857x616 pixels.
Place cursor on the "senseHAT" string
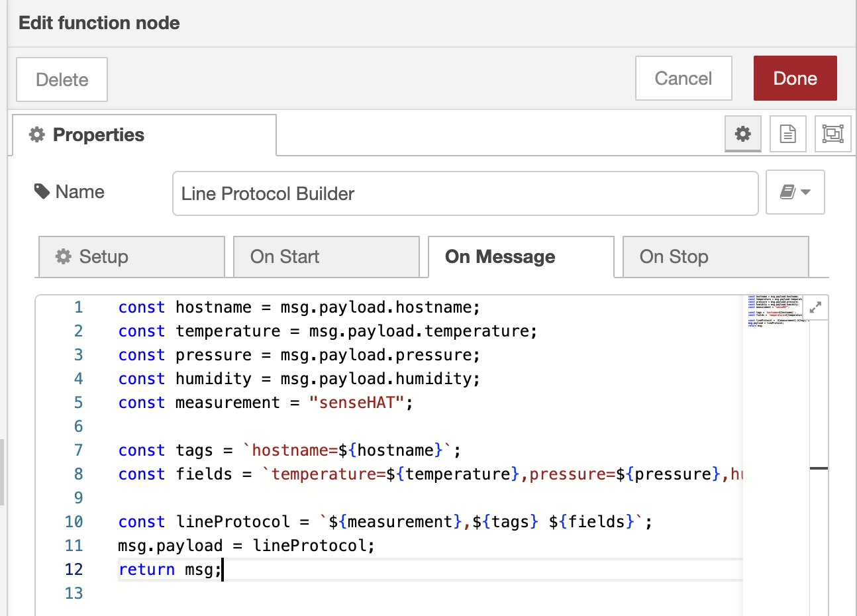358,403
